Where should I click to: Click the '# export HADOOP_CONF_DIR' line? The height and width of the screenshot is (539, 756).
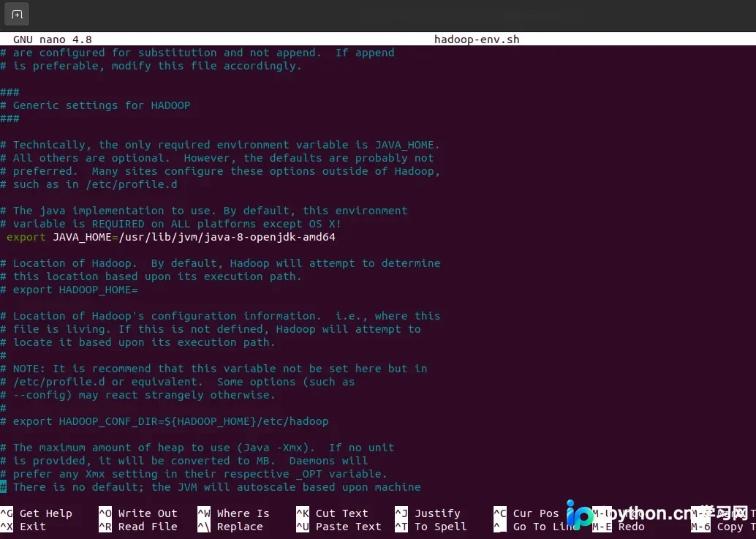click(165, 421)
